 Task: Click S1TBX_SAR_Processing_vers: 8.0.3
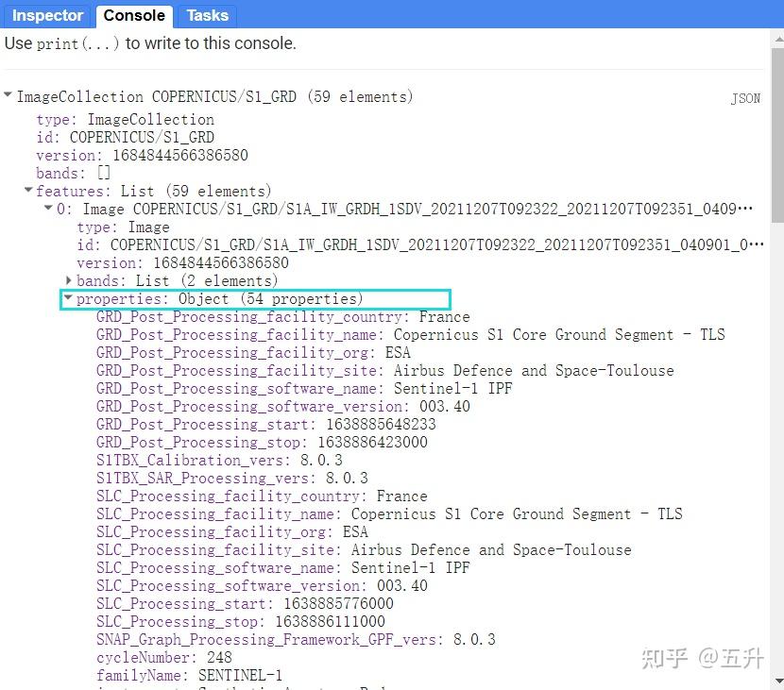[232, 479]
